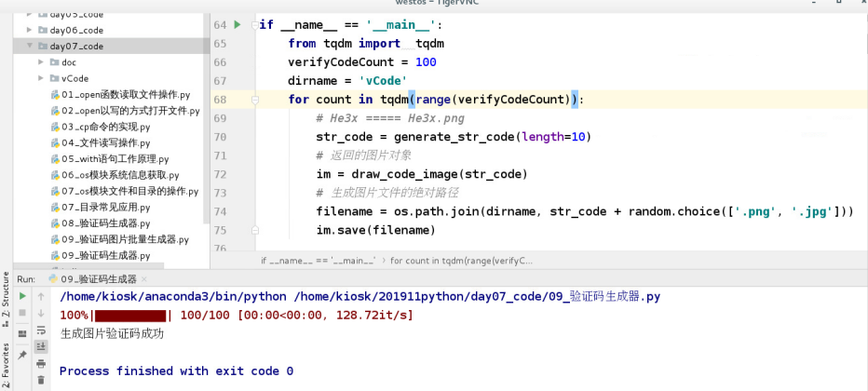Click folder icon beside doc

54,62
